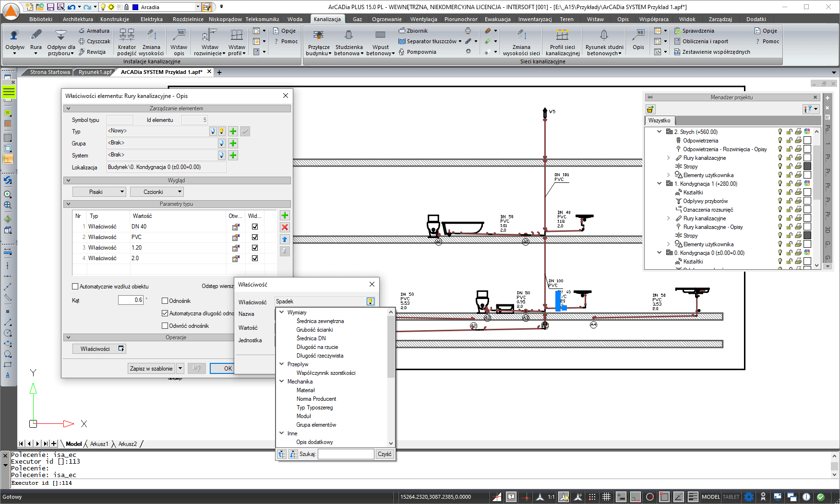Screen dimensions: 840x504
Task: Click Armatura tool in ribbon
Action: (94, 31)
